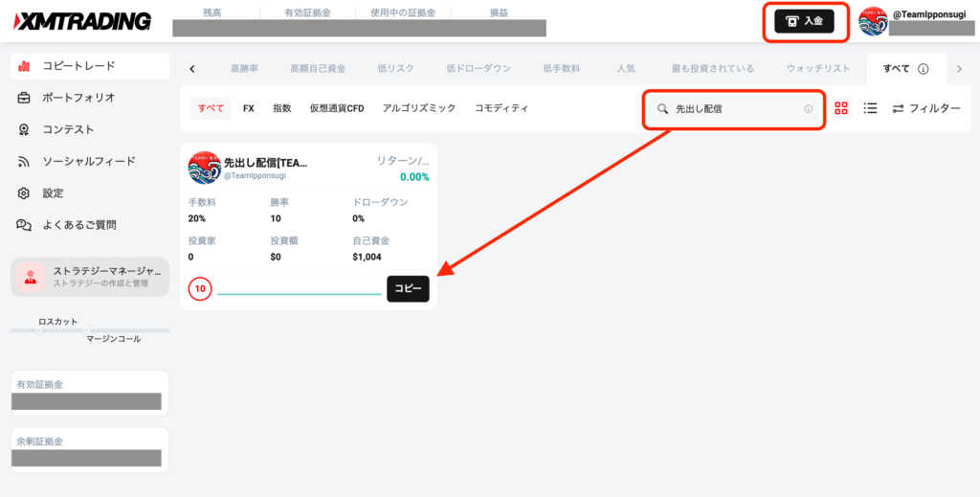This screenshot has width=980, height=497.
Task: Open the フィルター options
Action: (x=925, y=109)
